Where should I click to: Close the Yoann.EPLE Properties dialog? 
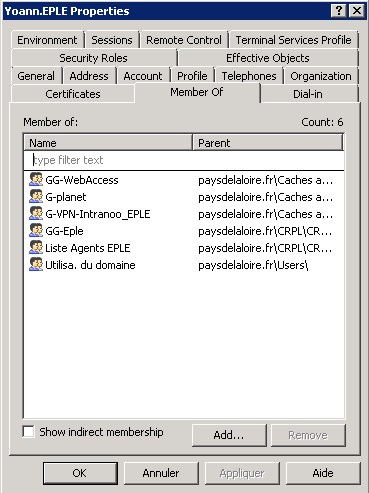click(x=356, y=11)
